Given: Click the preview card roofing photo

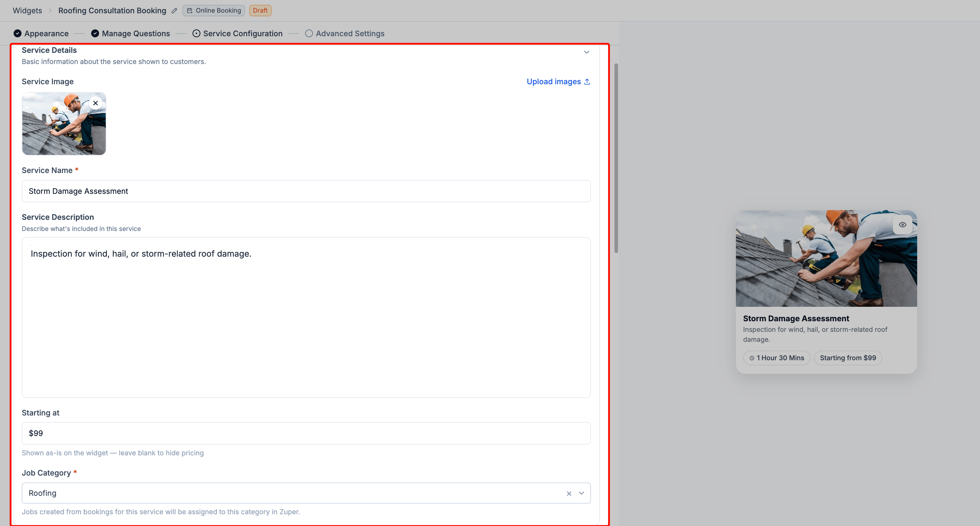Looking at the screenshot, I should 826,259.
